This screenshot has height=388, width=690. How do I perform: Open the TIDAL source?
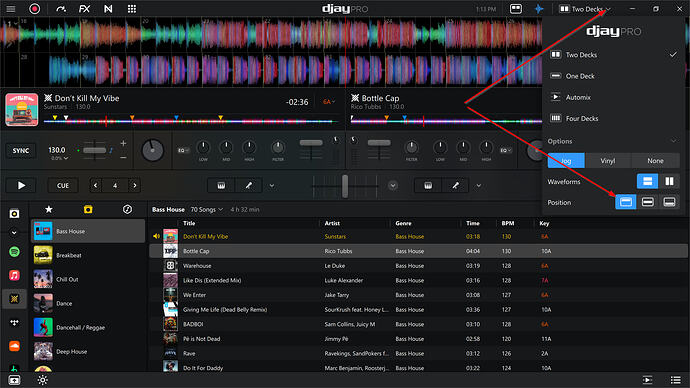[14, 322]
